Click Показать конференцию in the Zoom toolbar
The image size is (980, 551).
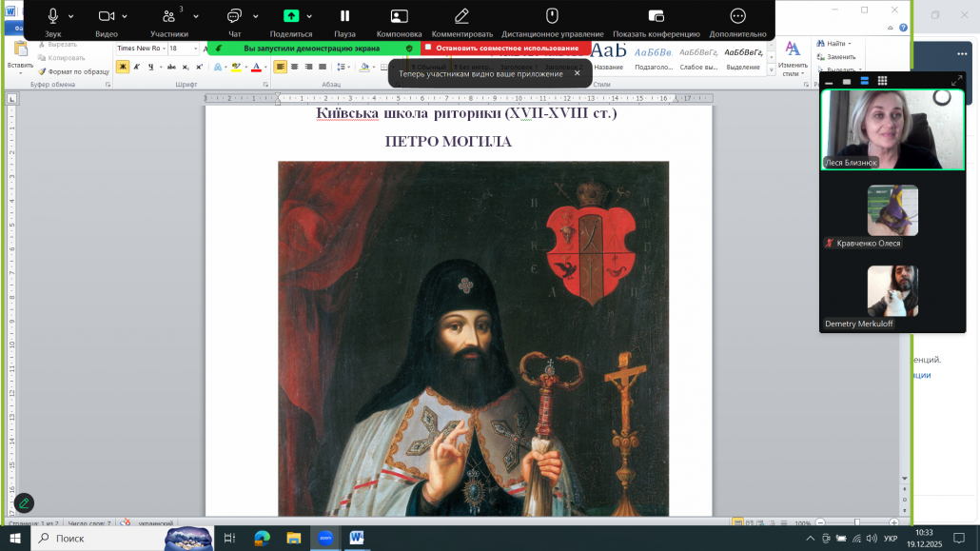click(656, 16)
